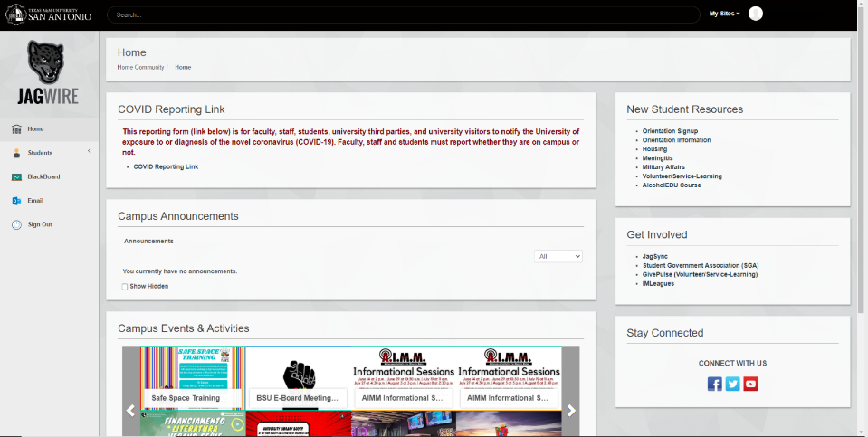Open the Orientation Signup link
Screen dimensions: 868x437
[x=670, y=131]
